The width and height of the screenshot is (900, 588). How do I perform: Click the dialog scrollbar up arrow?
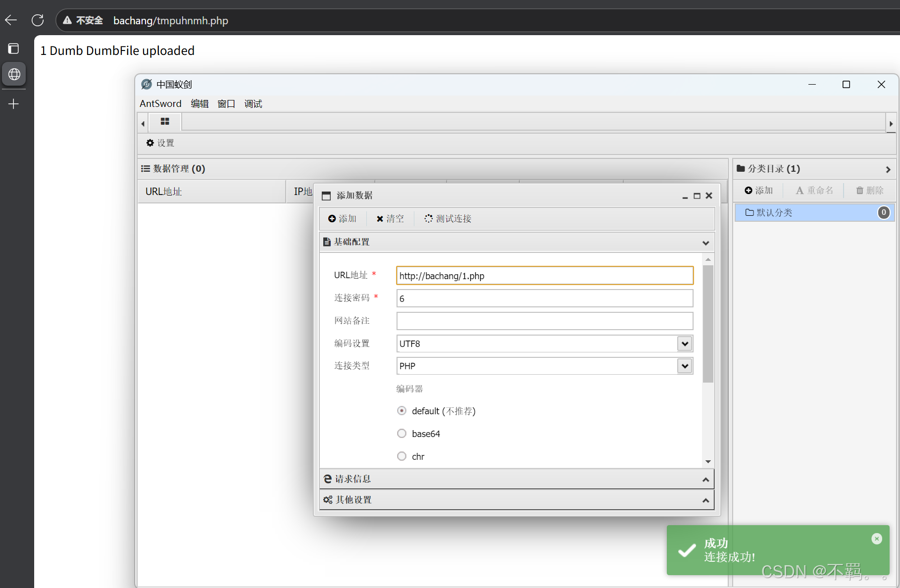click(x=708, y=259)
